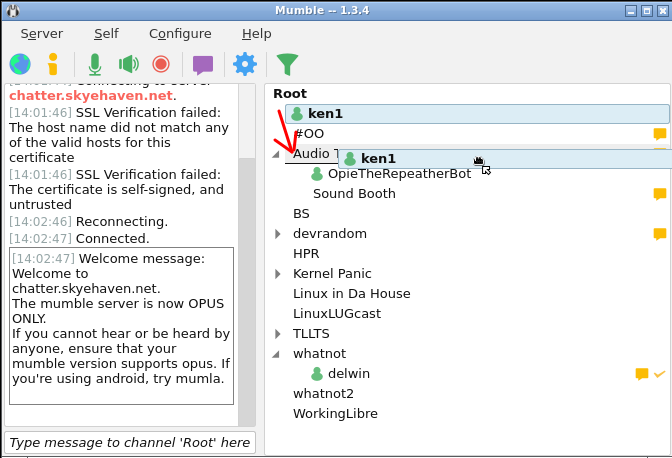Screen dimensions: 672x458
Task: Click the green filter funnel icon
Action: click(287, 65)
